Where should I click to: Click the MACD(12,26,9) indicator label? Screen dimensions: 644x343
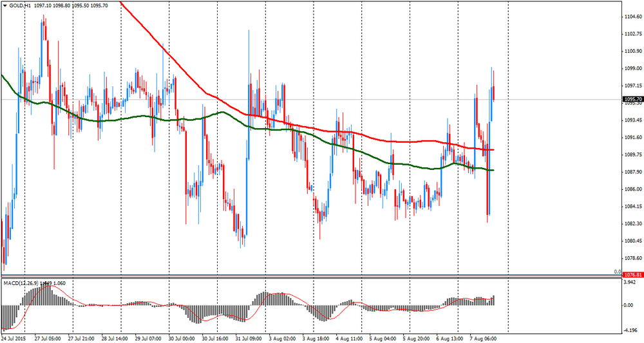(x=21, y=283)
